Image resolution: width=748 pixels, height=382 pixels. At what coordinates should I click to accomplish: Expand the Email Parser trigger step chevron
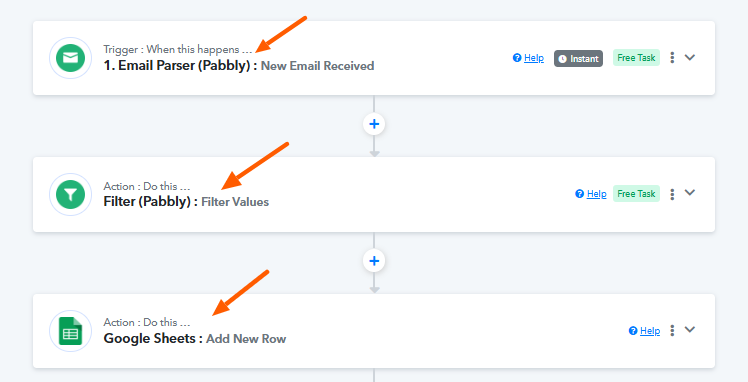click(690, 57)
